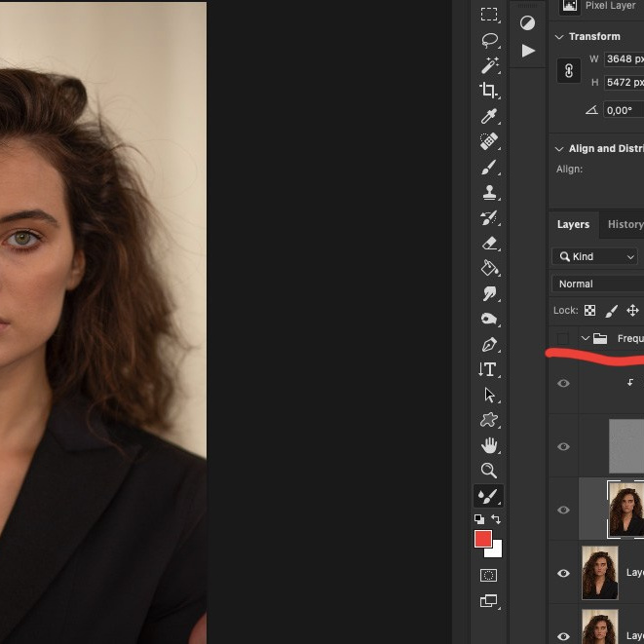Open the Normal blend mode dropdown

[x=598, y=284]
